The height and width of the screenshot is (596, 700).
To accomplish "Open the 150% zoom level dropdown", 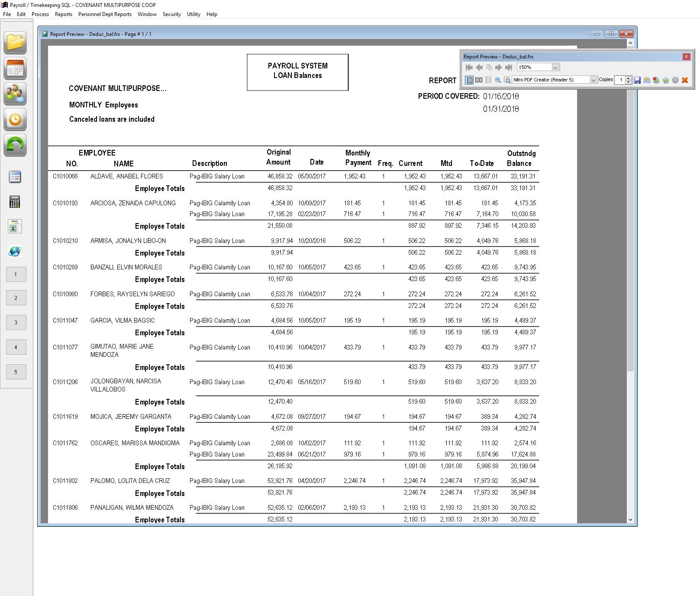I will [x=555, y=67].
